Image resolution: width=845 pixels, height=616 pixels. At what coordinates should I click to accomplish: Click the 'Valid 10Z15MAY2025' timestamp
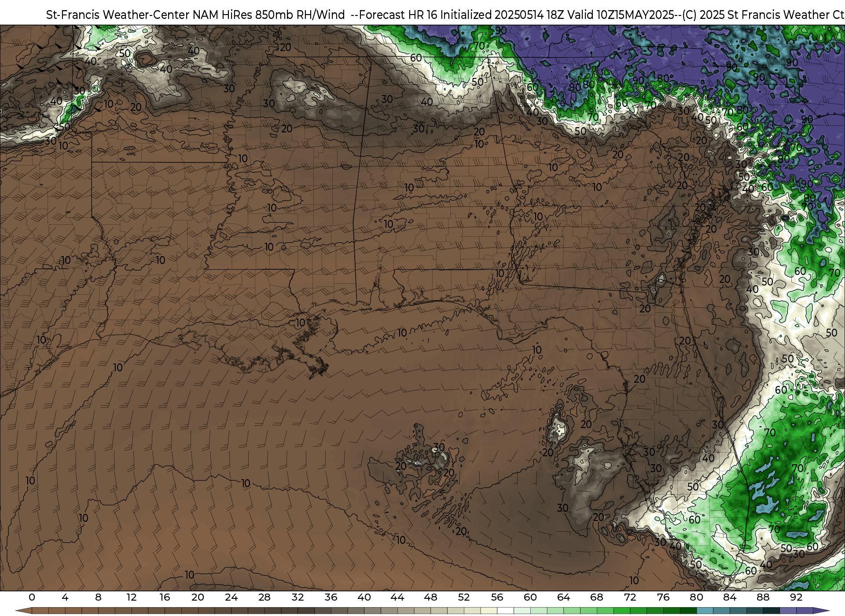click(x=621, y=15)
